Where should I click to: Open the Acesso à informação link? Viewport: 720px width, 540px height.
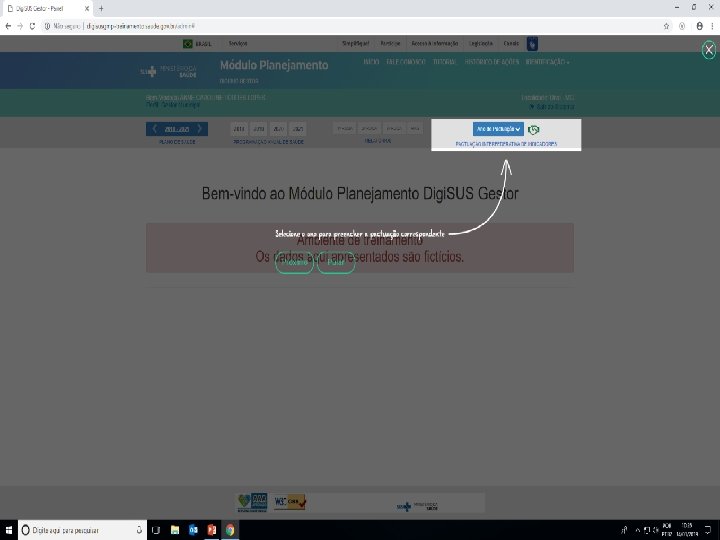coord(434,43)
